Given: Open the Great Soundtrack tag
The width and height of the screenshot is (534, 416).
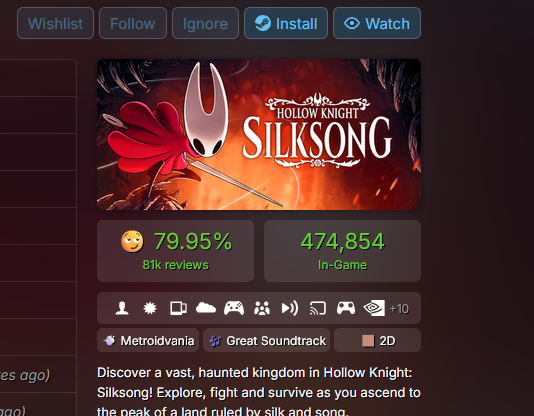Looking at the screenshot, I should click(267, 340).
